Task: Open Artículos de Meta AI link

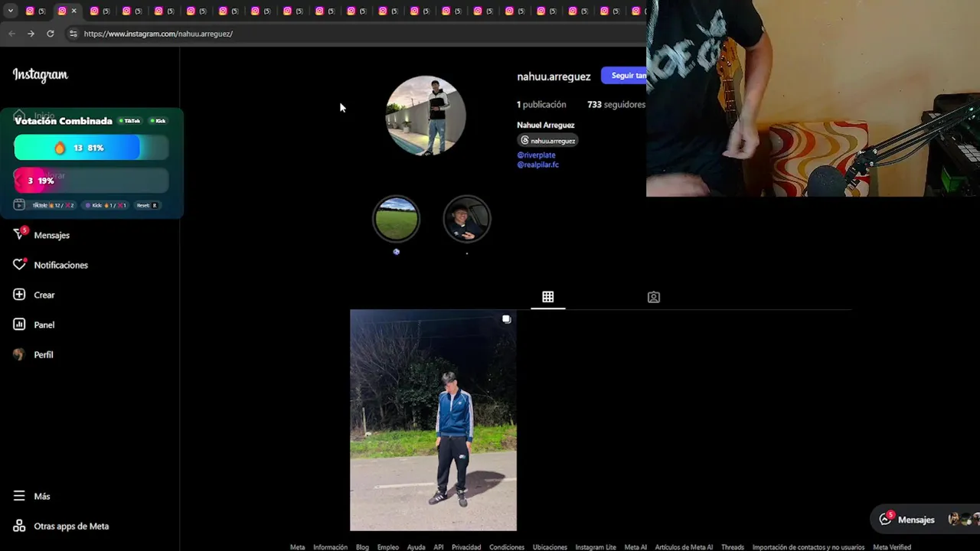Action: click(684, 547)
